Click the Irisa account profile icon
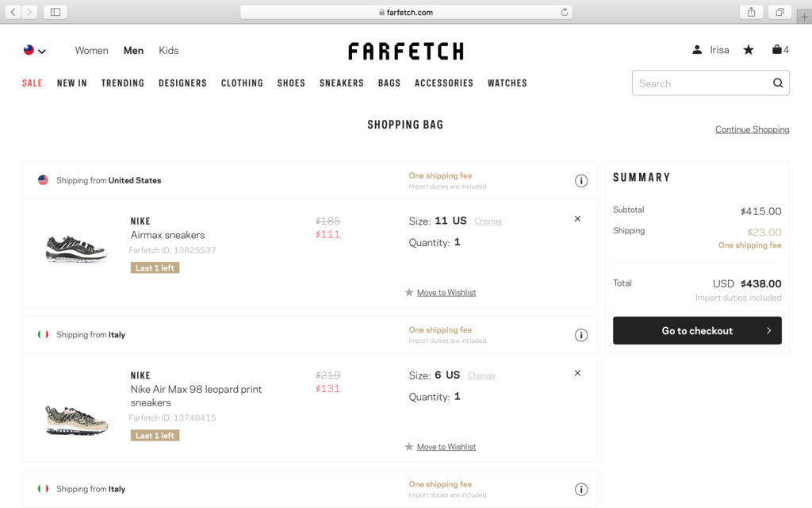 697,50
